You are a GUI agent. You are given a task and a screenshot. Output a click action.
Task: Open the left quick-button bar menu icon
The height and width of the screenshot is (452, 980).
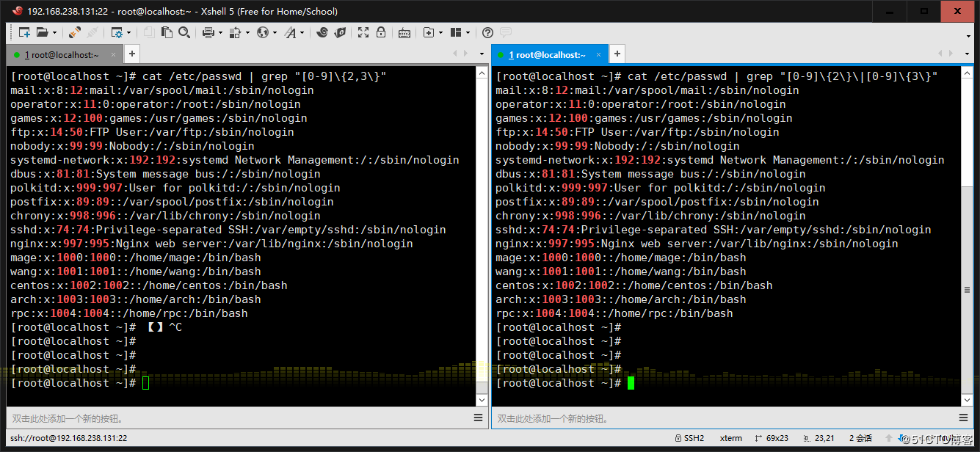(x=479, y=418)
